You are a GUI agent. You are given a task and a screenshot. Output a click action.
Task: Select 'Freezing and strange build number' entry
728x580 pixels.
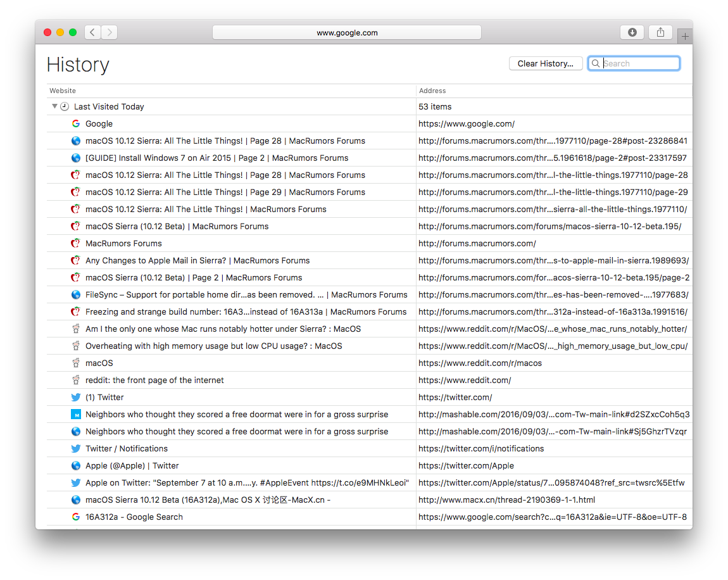(x=369, y=312)
